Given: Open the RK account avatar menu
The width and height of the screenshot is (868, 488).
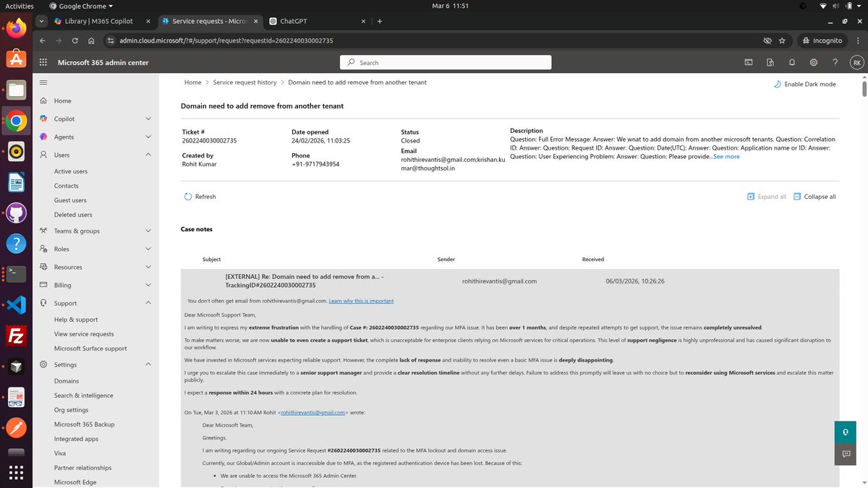Looking at the screenshot, I should (856, 62).
